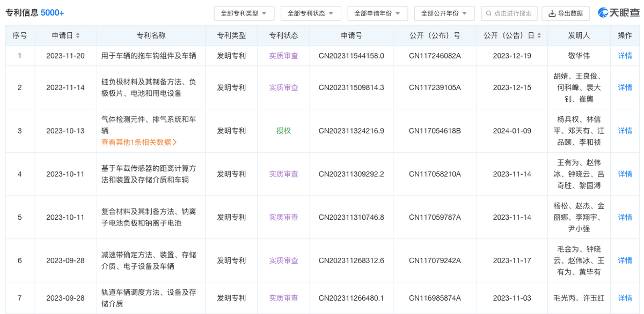Click the 天眼查 logo
The width and height of the screenshot is (644, 314).
(x=618, y=13)
